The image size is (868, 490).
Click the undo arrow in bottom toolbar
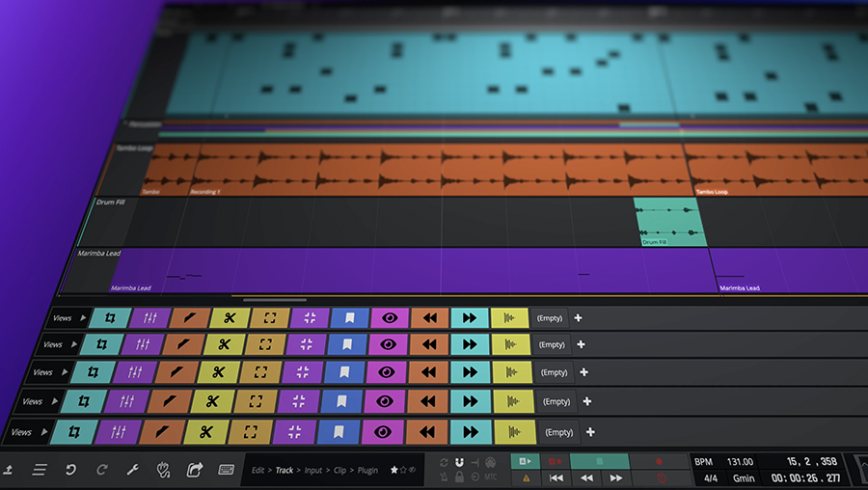(70, 470)
